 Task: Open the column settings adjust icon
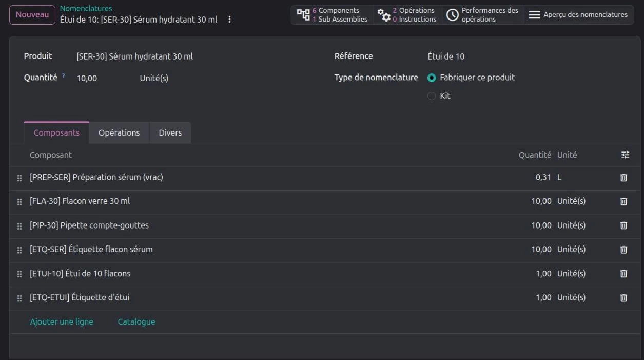pos(625,155)
